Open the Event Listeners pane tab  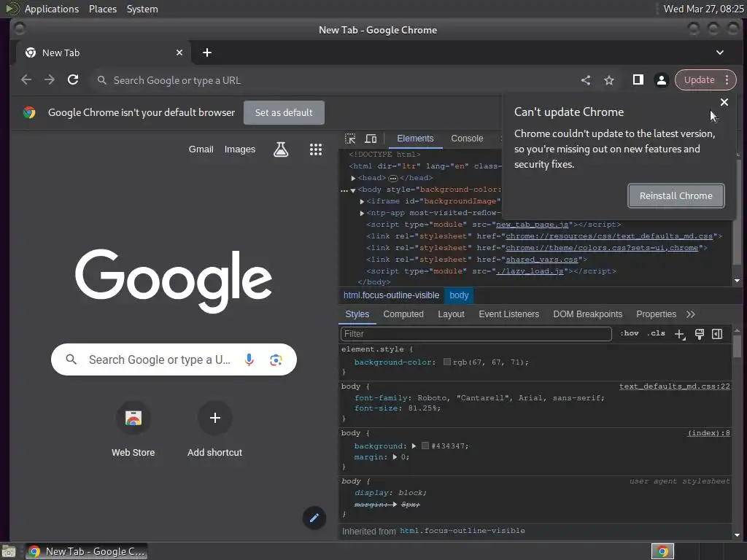click(x=508, y=314)
